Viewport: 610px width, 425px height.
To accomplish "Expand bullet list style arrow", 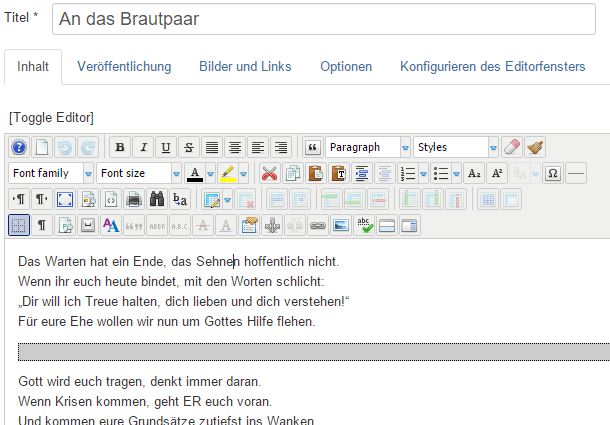I will pos(456,173).
